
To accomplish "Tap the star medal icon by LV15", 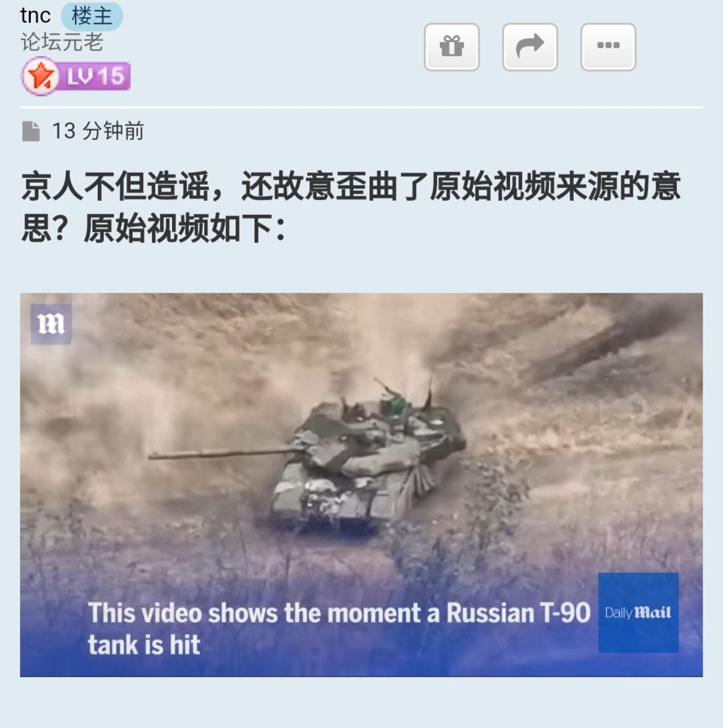I will [x=40, y=76].
